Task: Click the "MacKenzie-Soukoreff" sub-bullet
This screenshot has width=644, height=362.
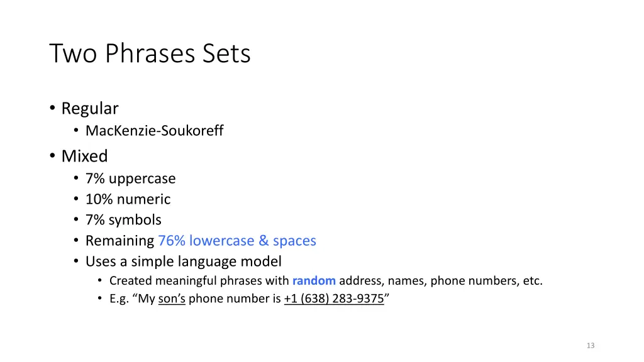Action: pos(155,131)
